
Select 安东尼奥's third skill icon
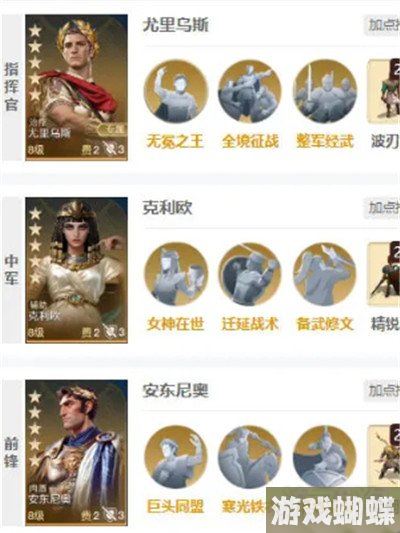[x=325, y=457]
